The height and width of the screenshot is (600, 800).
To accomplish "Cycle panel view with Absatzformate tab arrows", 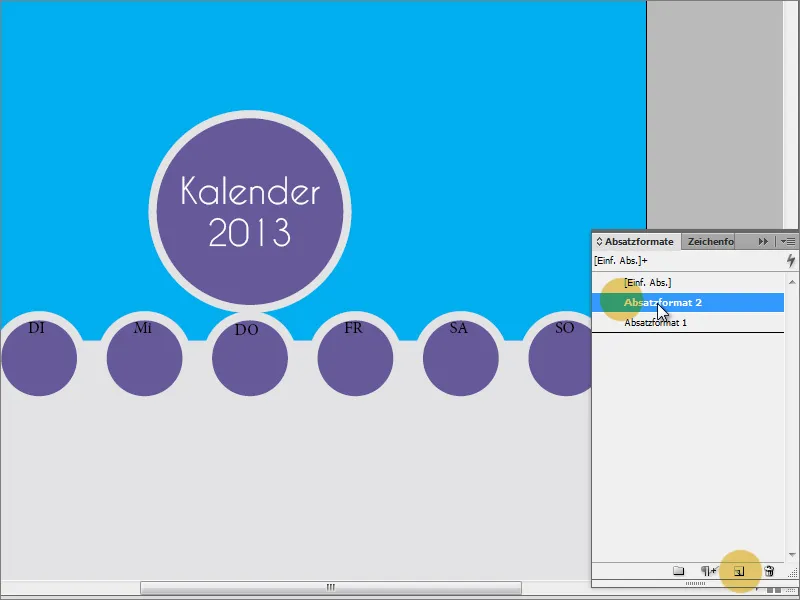I will (x=599, y=241).
